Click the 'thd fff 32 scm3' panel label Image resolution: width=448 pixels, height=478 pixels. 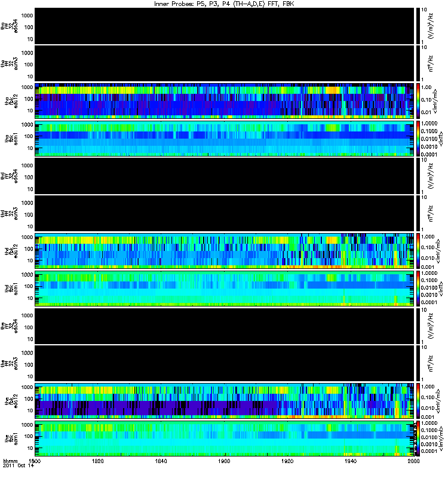tap(10, 213)
